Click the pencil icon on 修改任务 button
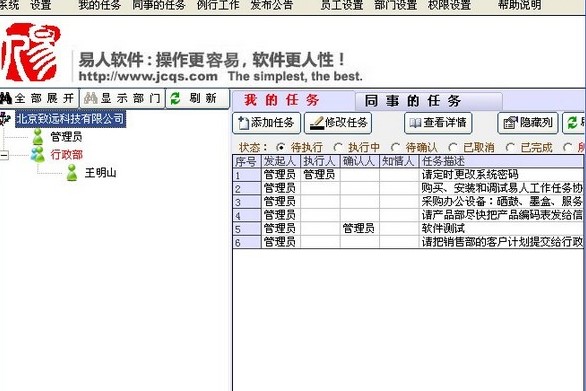 pyautogui.click(x=317, y=123)
